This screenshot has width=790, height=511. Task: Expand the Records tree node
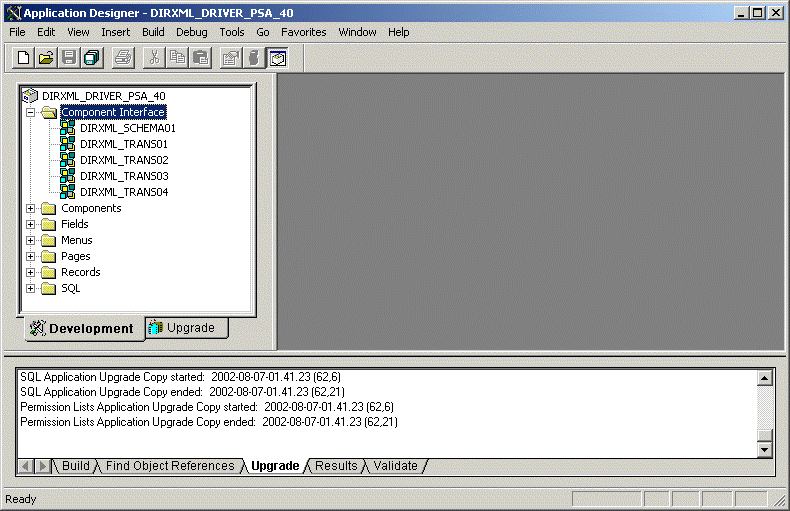pyautogui.click(x=31, y=272)
